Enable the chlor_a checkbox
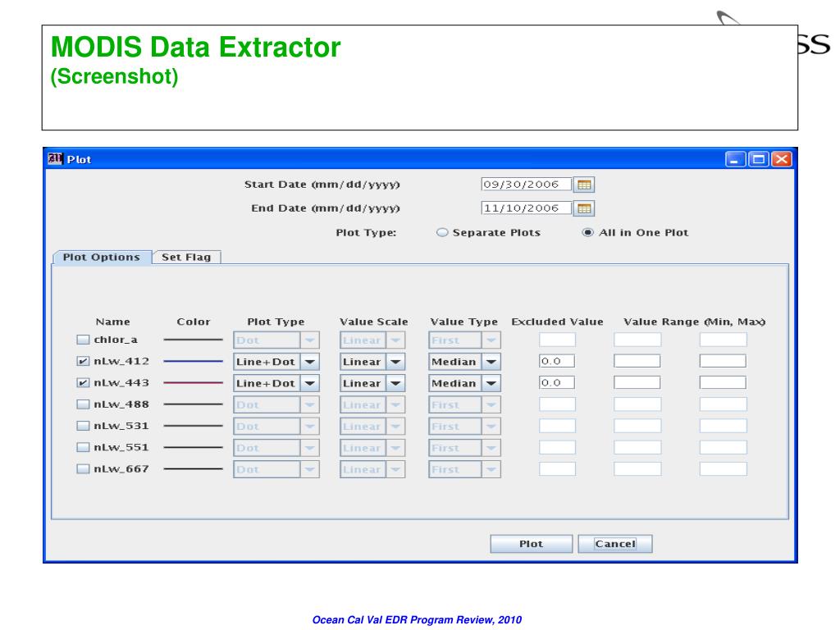 83,340
